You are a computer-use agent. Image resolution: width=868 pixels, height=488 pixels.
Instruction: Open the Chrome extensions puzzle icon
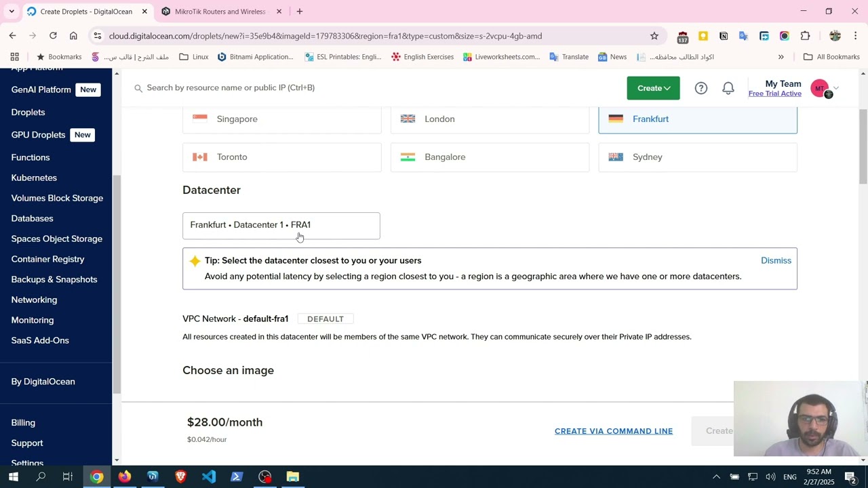click(805, 36)
